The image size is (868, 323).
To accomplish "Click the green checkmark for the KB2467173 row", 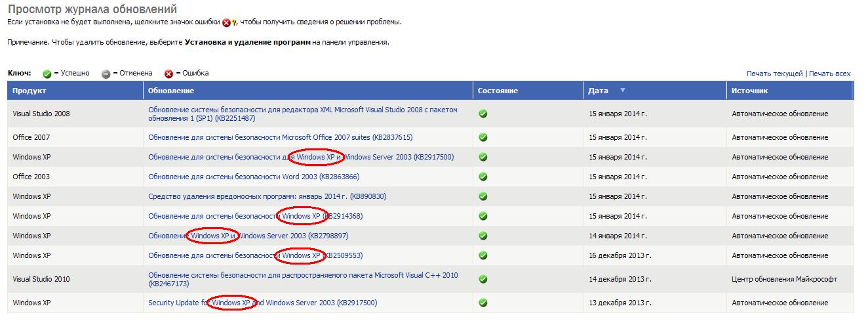I will 483,279.
